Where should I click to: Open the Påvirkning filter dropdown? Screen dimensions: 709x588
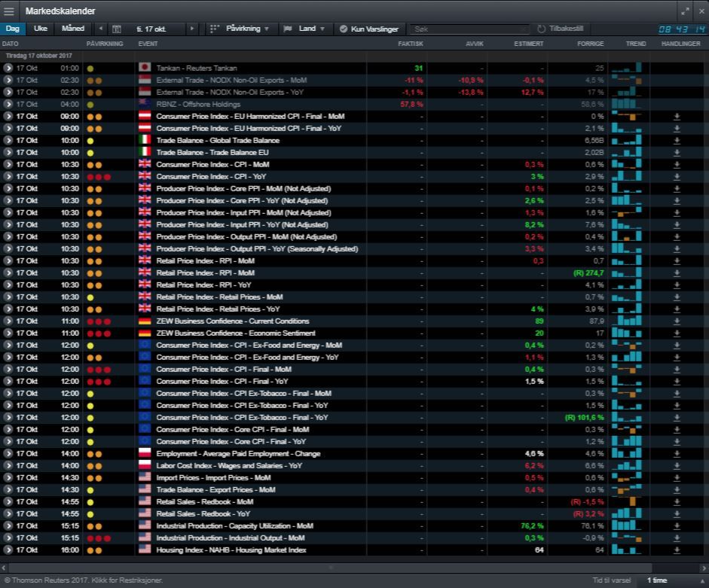click(x=240, y=29)
